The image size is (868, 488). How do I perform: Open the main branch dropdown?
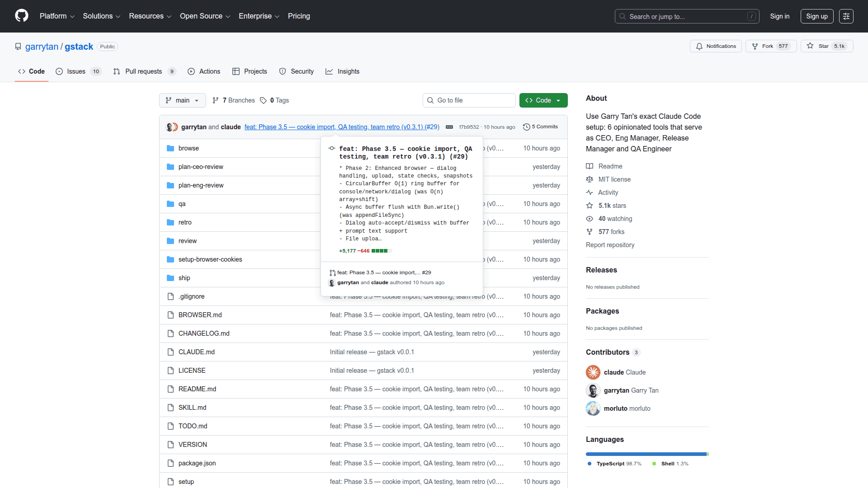tap(182, 100)
